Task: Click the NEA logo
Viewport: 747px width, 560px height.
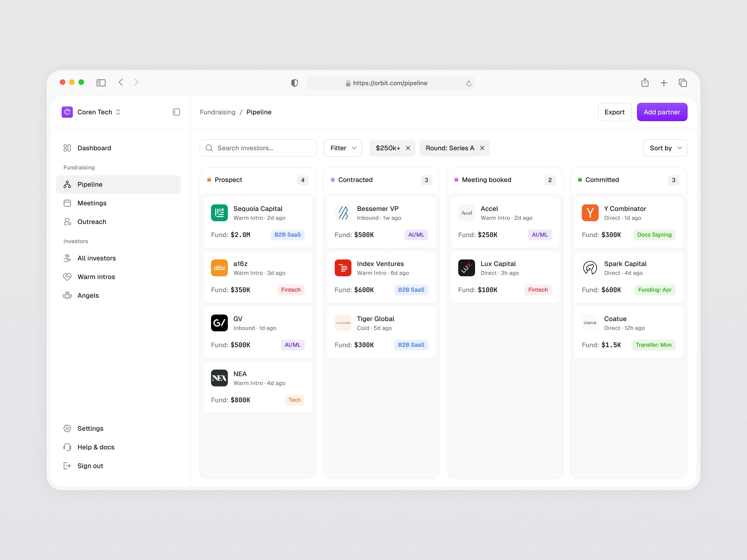Action: pyautogui.click(x=219, y=378)
